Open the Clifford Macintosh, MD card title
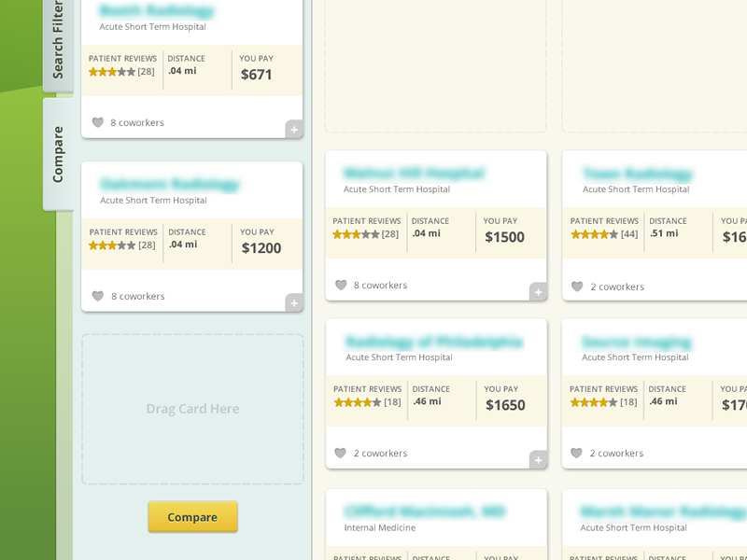The image size is (747, 560). coord(424,511)
